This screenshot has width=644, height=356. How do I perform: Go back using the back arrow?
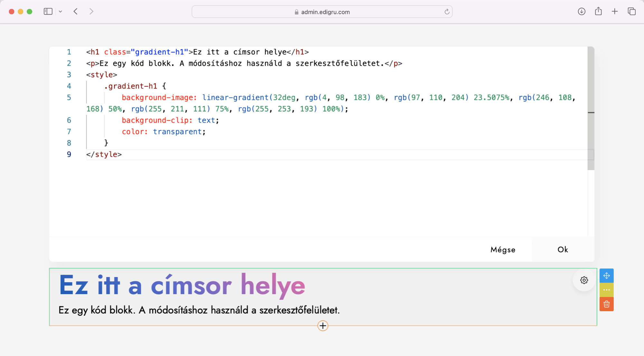pos(75,11)
